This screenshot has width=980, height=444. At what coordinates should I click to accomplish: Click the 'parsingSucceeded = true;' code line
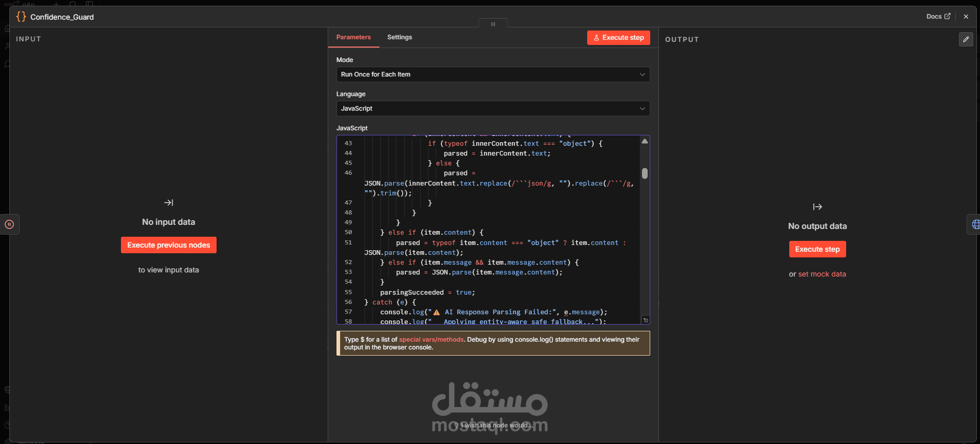tap(427, 293)
